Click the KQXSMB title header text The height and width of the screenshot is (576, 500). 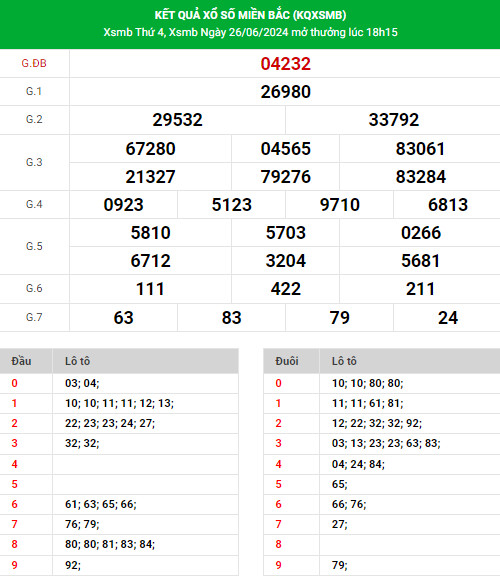click(250, 15)
